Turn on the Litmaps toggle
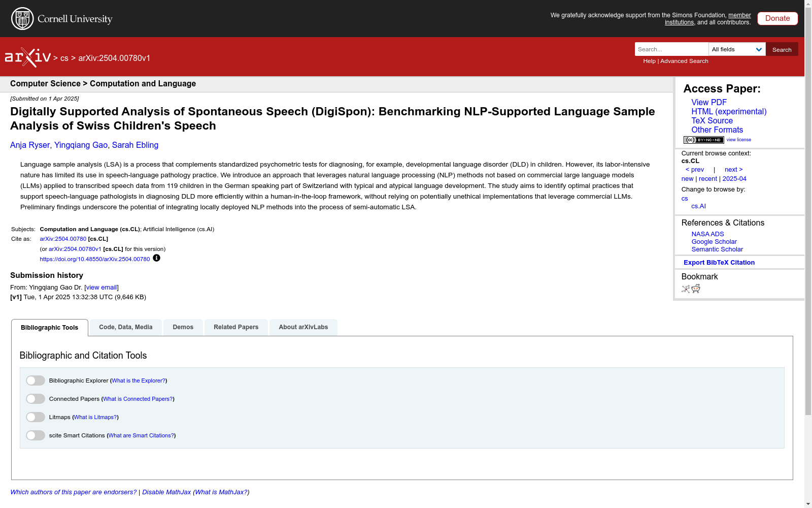Image resolution: width=812 pixels, height=508 pixels. coord(36,417)
